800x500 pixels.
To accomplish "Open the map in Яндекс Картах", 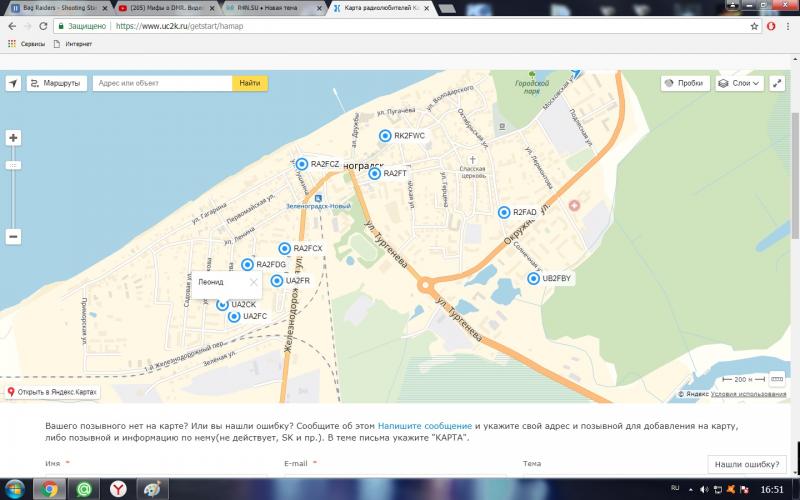I will [53, 392].
